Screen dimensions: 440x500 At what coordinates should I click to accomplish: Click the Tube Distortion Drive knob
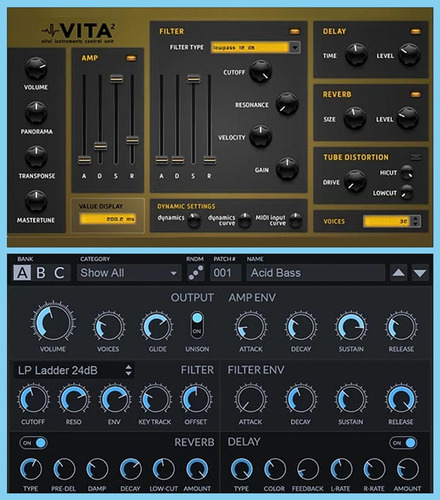pos(355,181)
